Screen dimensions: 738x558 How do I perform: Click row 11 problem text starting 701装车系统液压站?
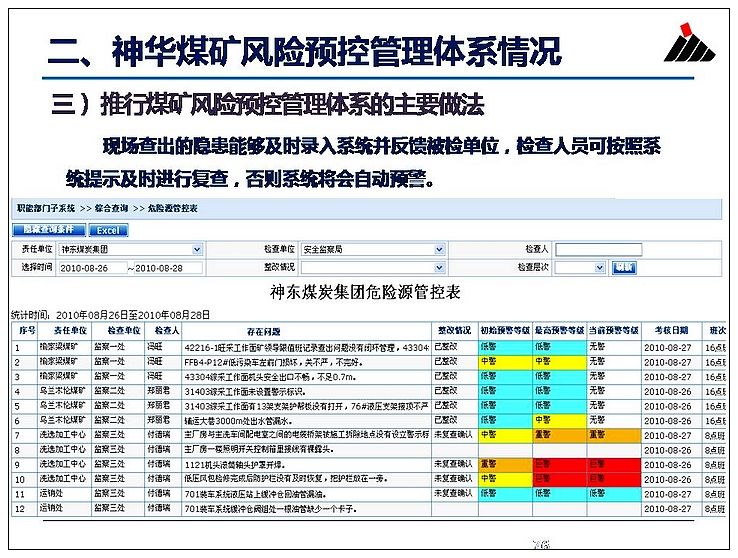[x=256, y=494]
